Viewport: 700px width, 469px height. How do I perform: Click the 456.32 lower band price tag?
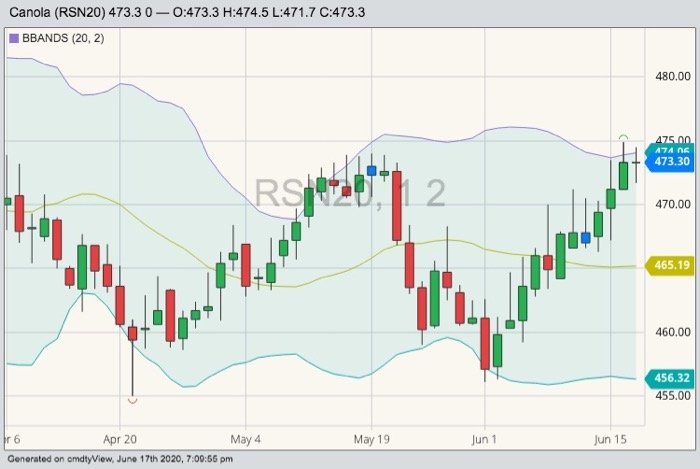click(670, 378)
